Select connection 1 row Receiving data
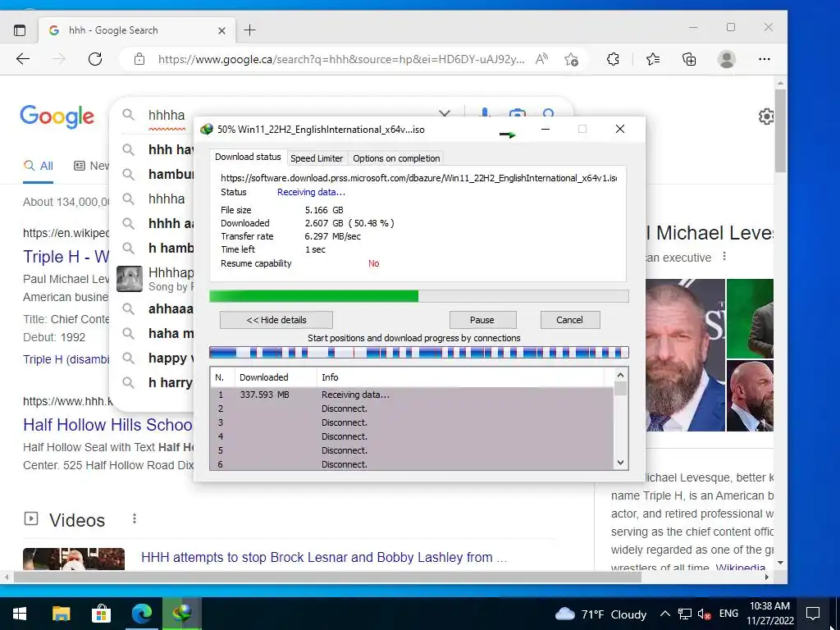Image resolution: width=840 pixels, height=630 pixels. click(x=412, y=395)
